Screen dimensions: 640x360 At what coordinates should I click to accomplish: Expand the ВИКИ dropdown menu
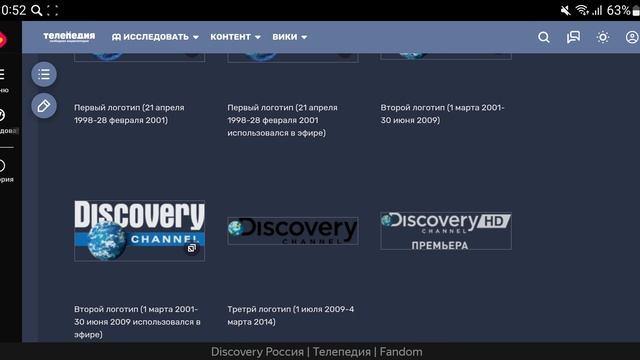pos(289,37)
